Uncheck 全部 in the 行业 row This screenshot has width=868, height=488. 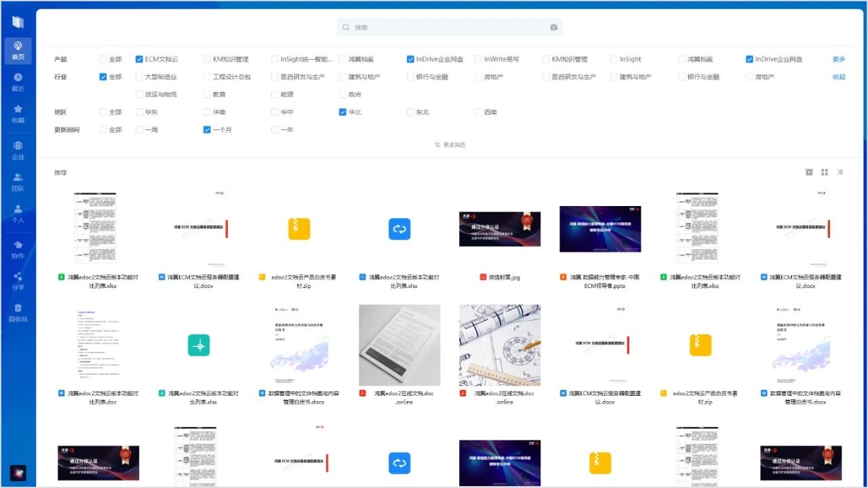click(x=103, y=77)
